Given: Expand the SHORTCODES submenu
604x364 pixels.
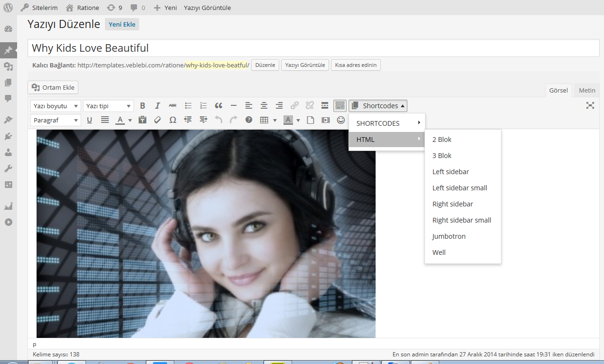Looking at the screenshot, I should click(387, 123).
